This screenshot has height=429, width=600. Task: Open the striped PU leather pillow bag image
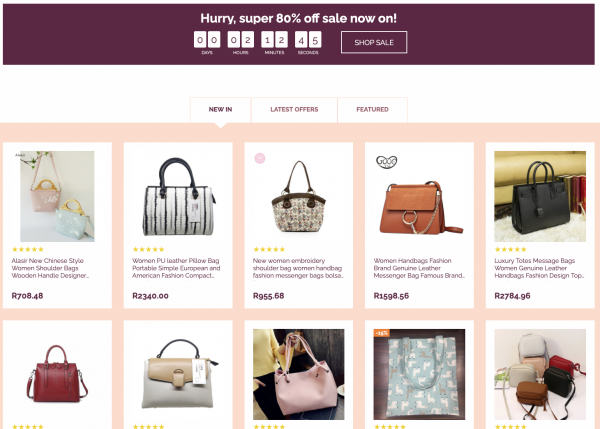(178, 196)
